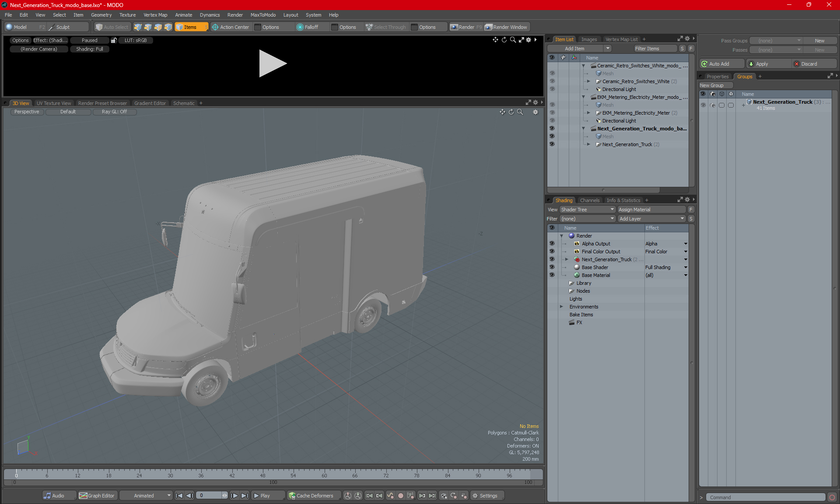Toggle visibility of Next_Generation_Truck_modo_base scene
Viewport: 840px width, 504px height.
[x=552, y=129]
